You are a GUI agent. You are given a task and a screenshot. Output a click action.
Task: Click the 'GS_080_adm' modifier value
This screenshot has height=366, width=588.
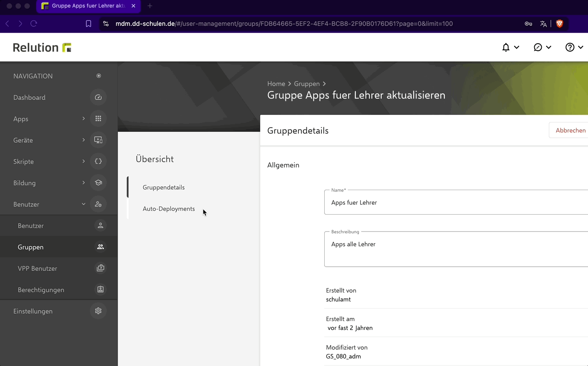[x=343, y=357]
